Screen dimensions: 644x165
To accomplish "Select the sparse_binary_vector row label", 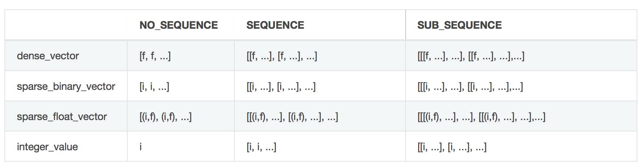I will click(x=66, y=86).
